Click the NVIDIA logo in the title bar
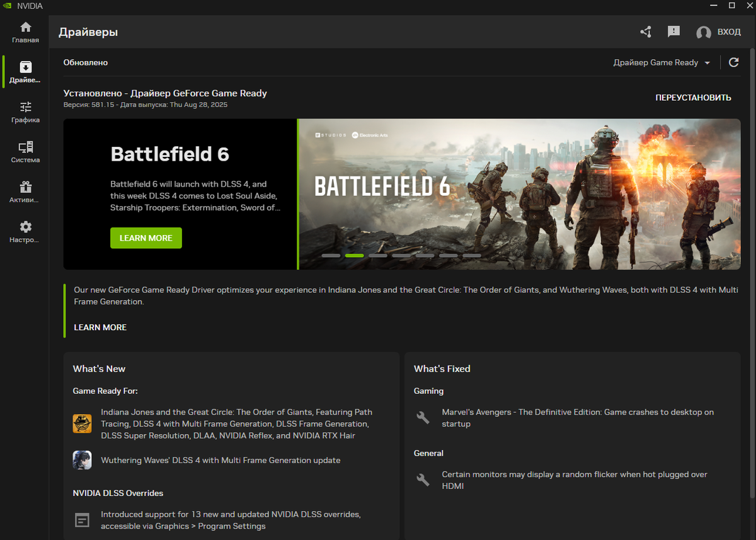 [x=8, y=6]
